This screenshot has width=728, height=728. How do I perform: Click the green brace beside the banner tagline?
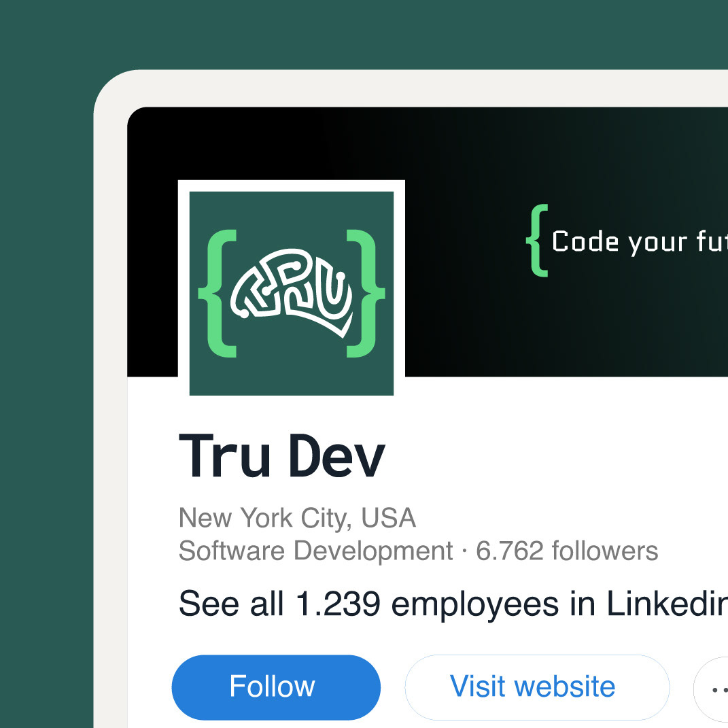[537, 241]
